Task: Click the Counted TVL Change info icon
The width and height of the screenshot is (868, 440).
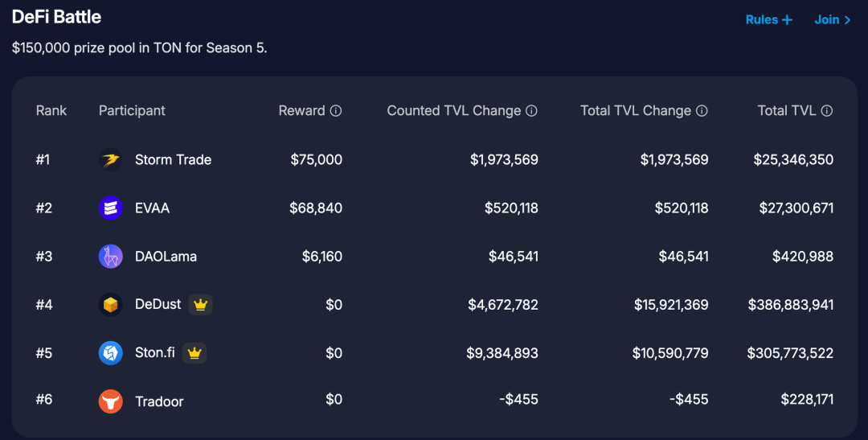Action: [532, 111]
